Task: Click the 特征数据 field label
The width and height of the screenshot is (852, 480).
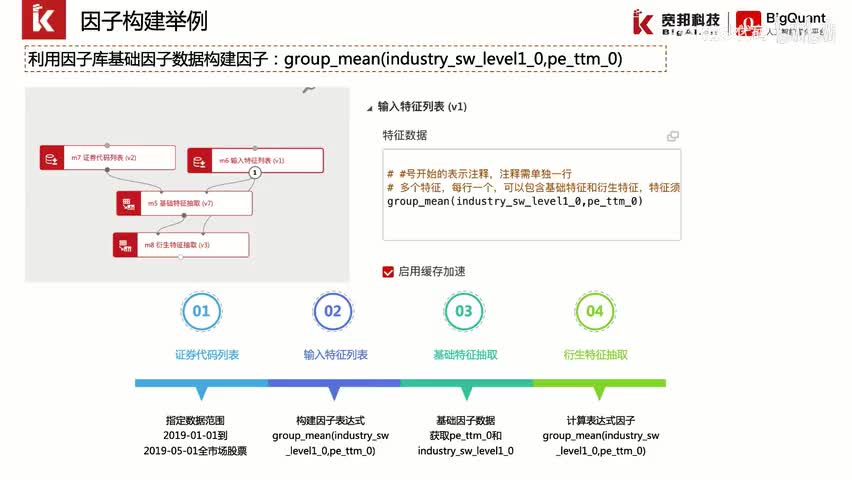Action: coord(405,135)
